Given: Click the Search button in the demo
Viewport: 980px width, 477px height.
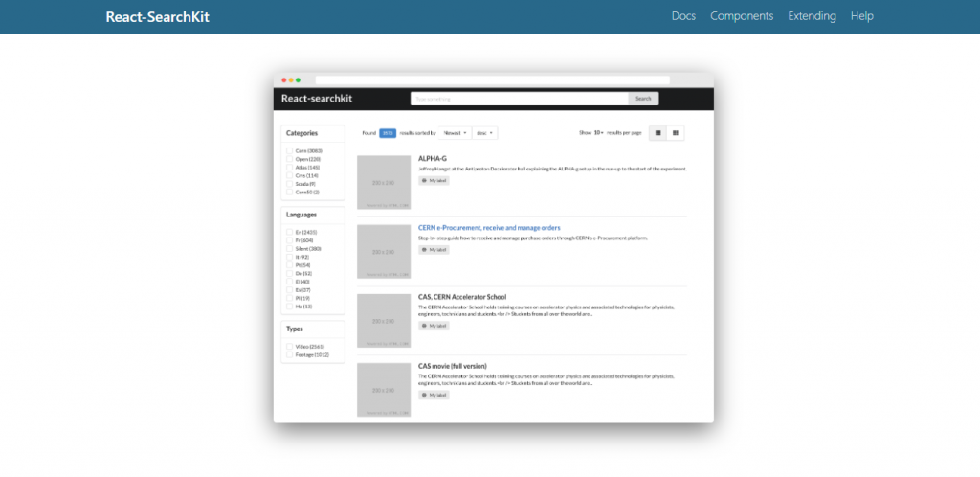Looking at the screenshot, I should click(643, 99).
